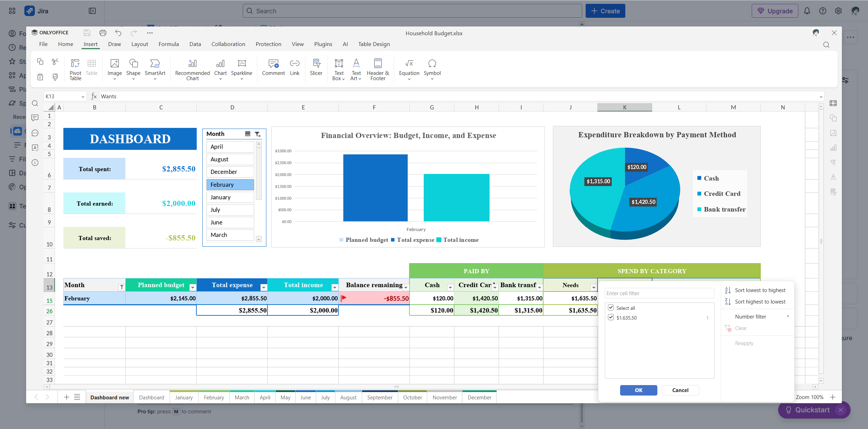The height and width of the screenshot is (429, 868).
Task: Insert a Comment from the ribbon
Action: click(x=273, y=68)
